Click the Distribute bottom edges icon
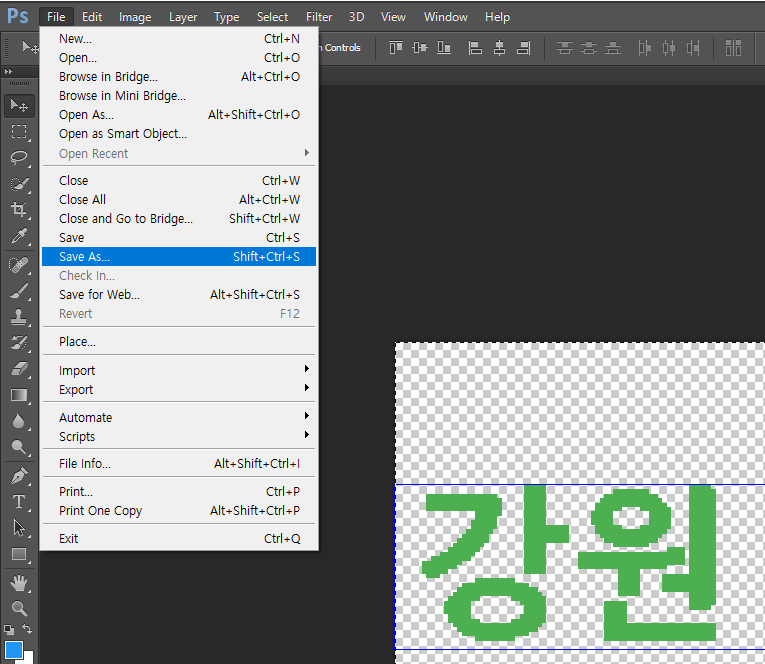Viewport: 765px width, 664px height. point(613,48)
